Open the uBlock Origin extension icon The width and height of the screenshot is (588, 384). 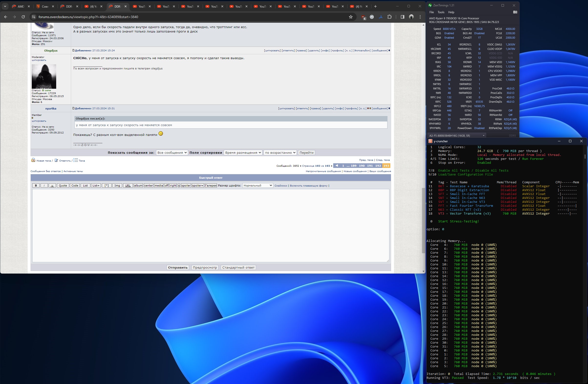pyautogui.click(x=363, y=17)
